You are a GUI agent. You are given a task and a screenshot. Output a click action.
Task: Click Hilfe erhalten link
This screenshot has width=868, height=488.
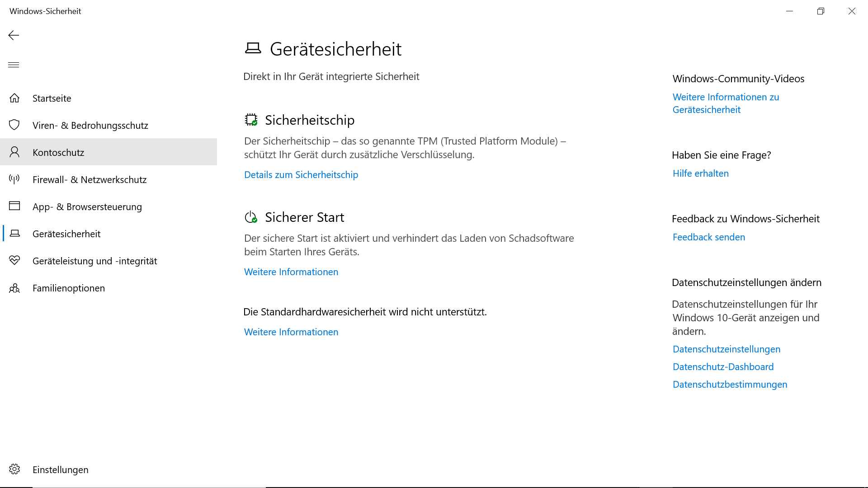pos(701,174)
